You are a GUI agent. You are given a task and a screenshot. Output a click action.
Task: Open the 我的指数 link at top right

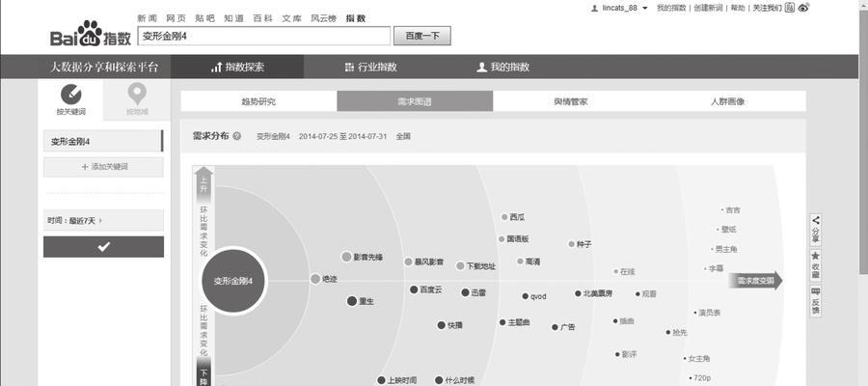(671, 8)
